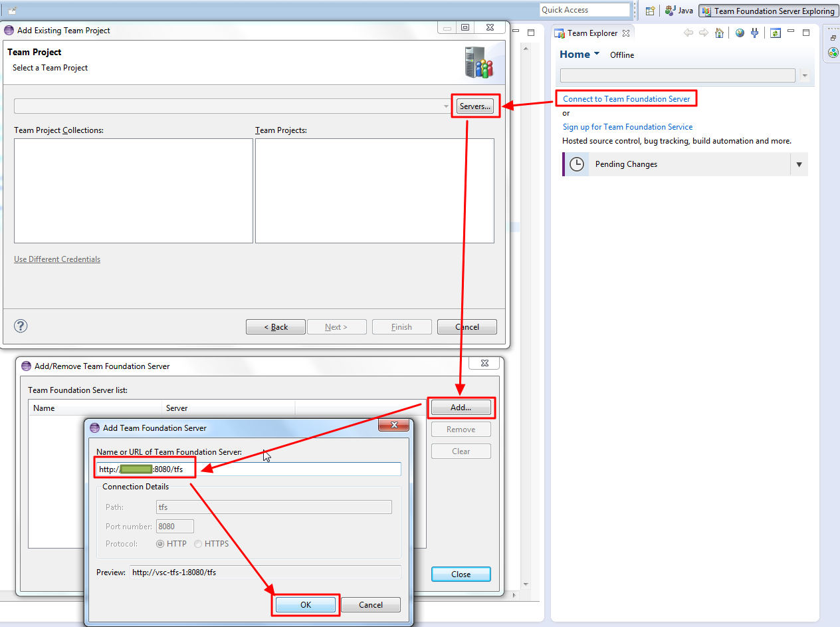
Task: Click the Add... button in server list dialog
Action: click(x=461, y=408)
